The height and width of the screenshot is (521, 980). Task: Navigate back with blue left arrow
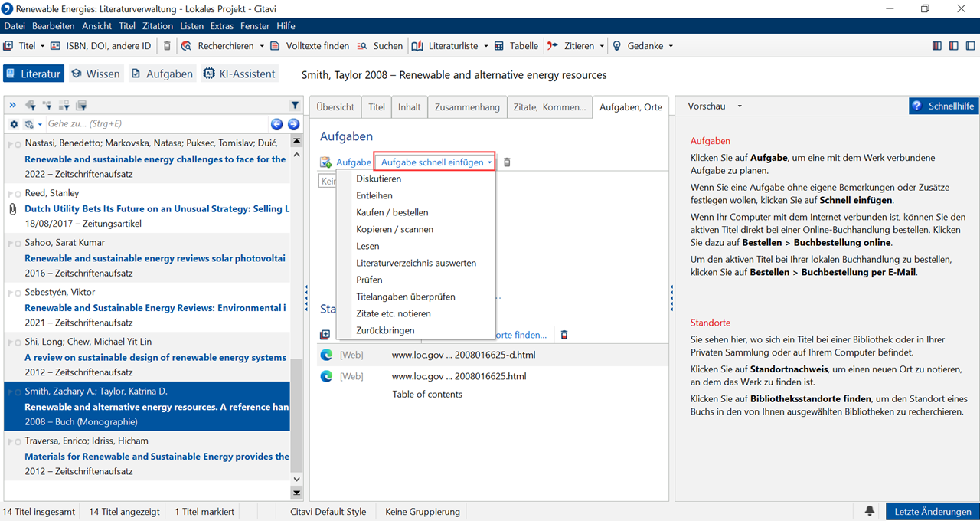pos(277,124)
